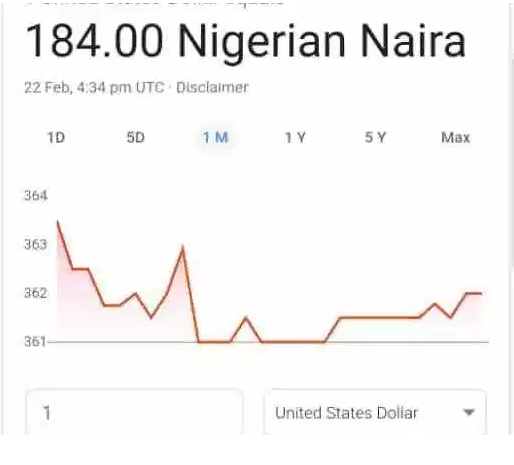This screenshot has width=514, height=465.
Task: Click the chart line's final point near 362
Action: (481, 293)
